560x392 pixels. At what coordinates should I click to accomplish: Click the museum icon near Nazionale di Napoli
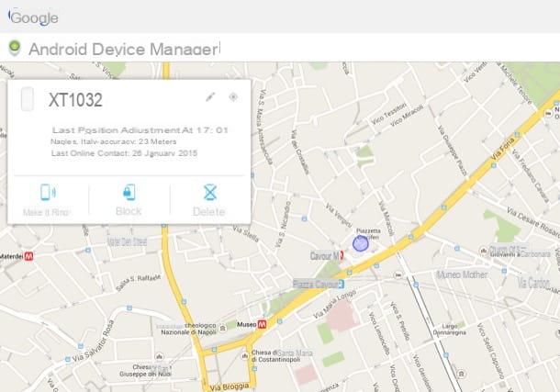(x=223, y=328)
